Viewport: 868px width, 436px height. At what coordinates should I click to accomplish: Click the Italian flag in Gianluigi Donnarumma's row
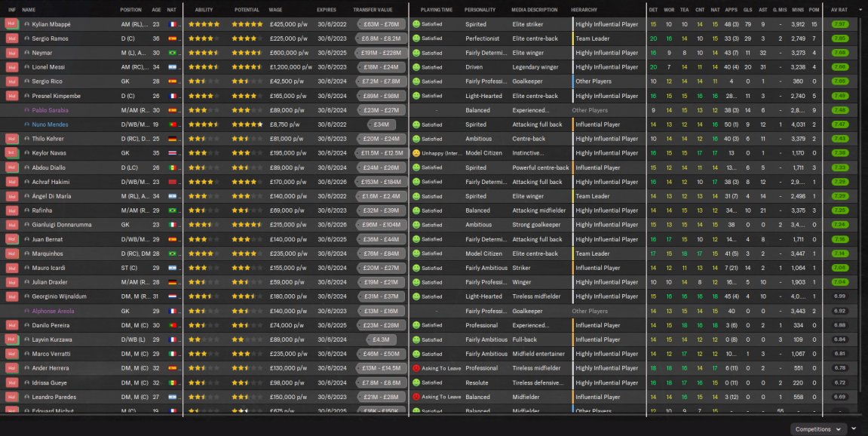coord(172,224)
